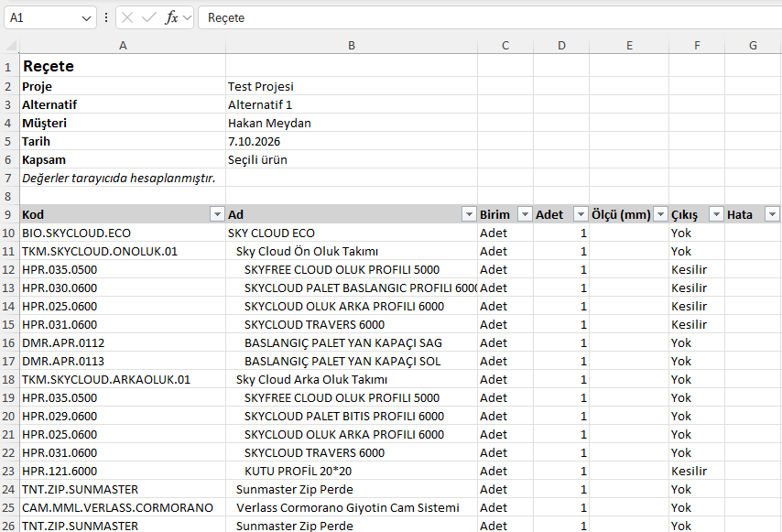The width and height of the screenshot is (782, 532).
Task: Select column G header
Action: pos(753,46)
